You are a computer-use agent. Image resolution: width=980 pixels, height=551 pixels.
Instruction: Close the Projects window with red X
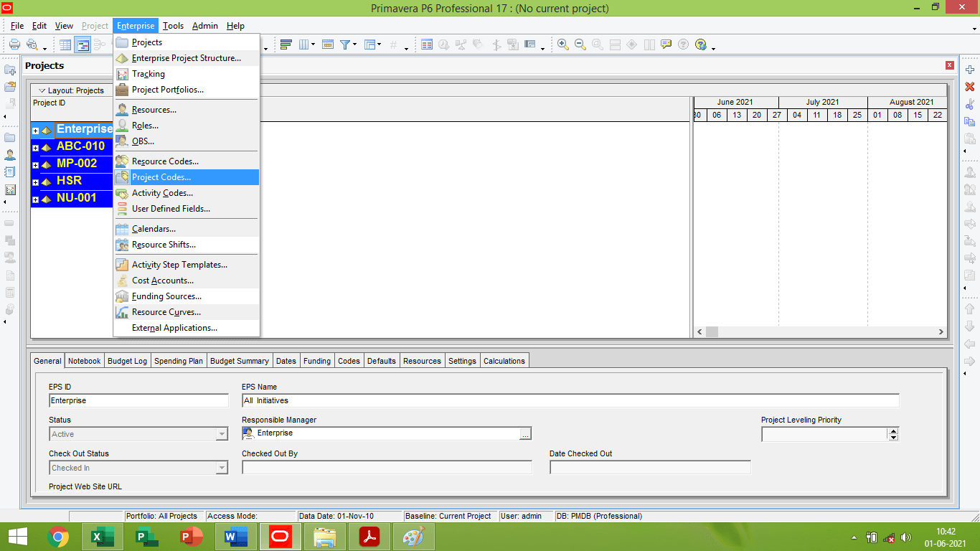(x=950, y=65)
